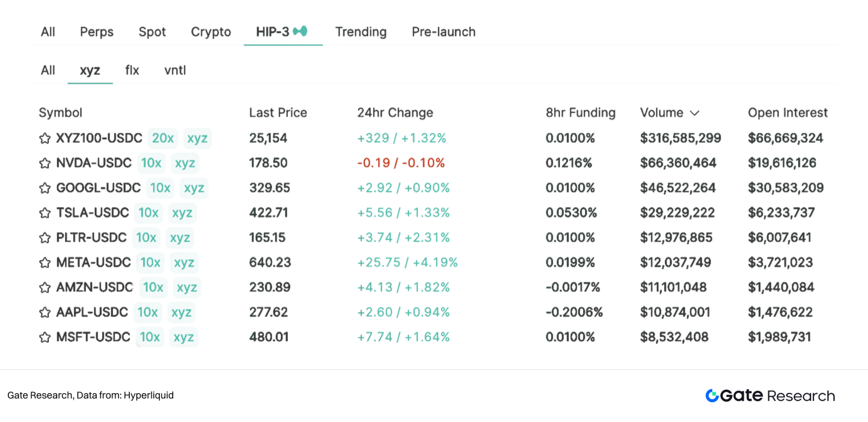868x422 pixels.
Task: Toggle MSFT-USDC favorite star
Action: click(45, 337)
